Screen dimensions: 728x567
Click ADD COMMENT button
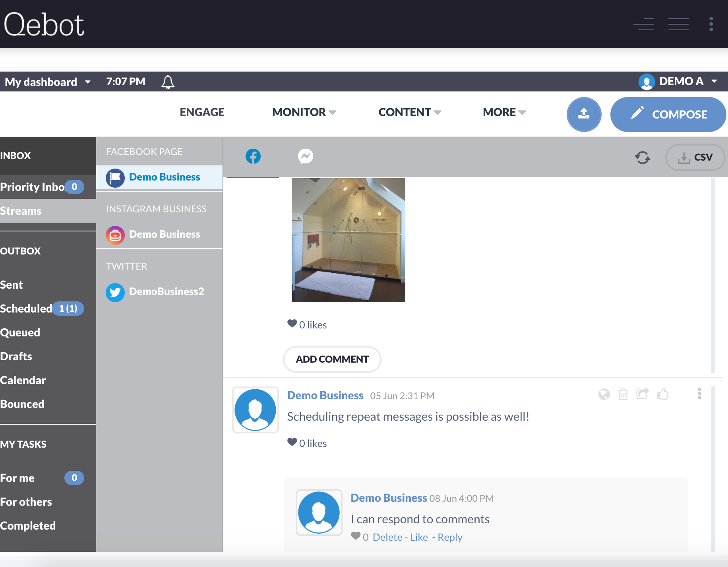(x=332, y=359)
